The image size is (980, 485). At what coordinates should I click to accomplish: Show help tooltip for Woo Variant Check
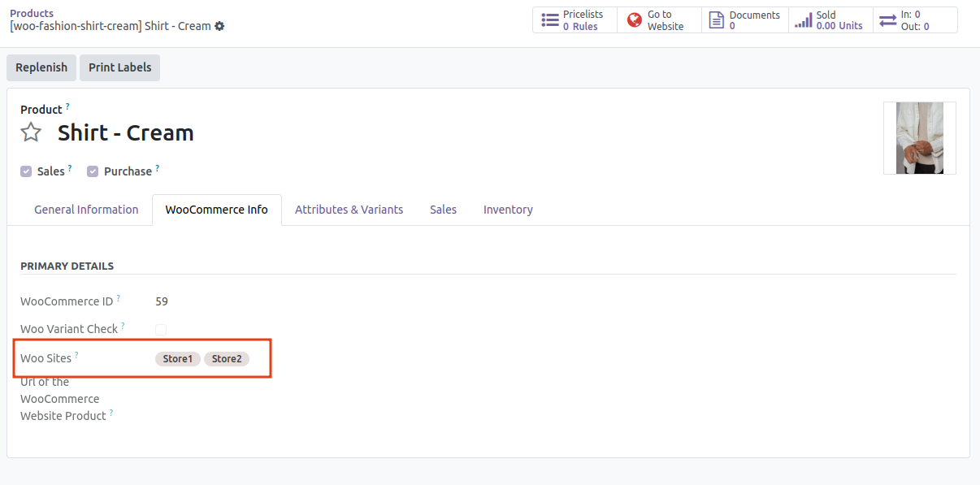pos(123,326)
